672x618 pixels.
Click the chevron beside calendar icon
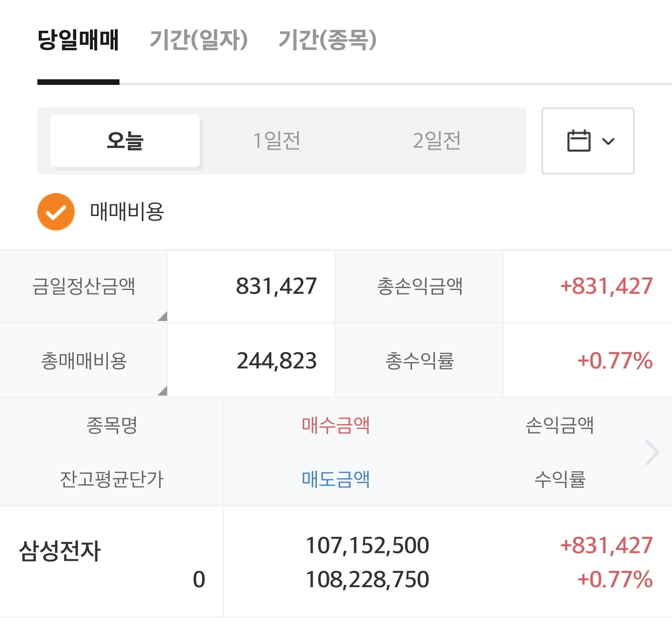609,141
